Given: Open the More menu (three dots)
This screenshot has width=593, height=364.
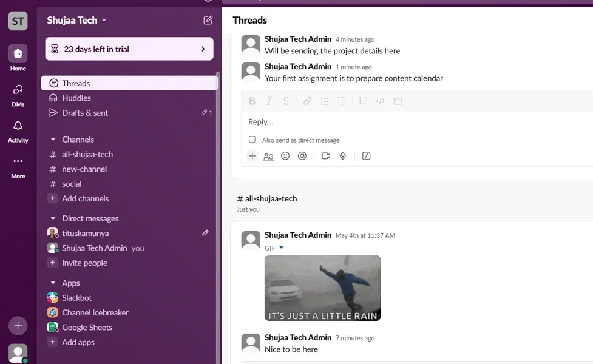Looking at the screenshot, I should coord(18,167).
